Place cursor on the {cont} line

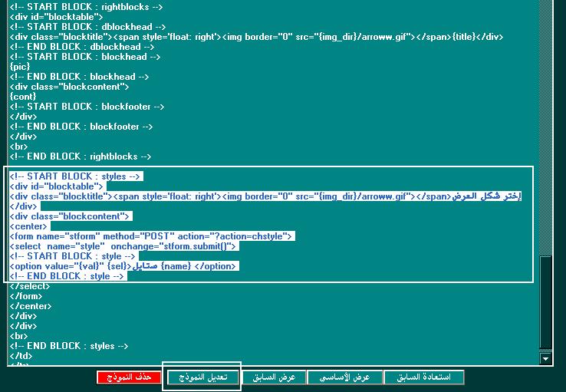pyautogui.click(x=23, y=97)
